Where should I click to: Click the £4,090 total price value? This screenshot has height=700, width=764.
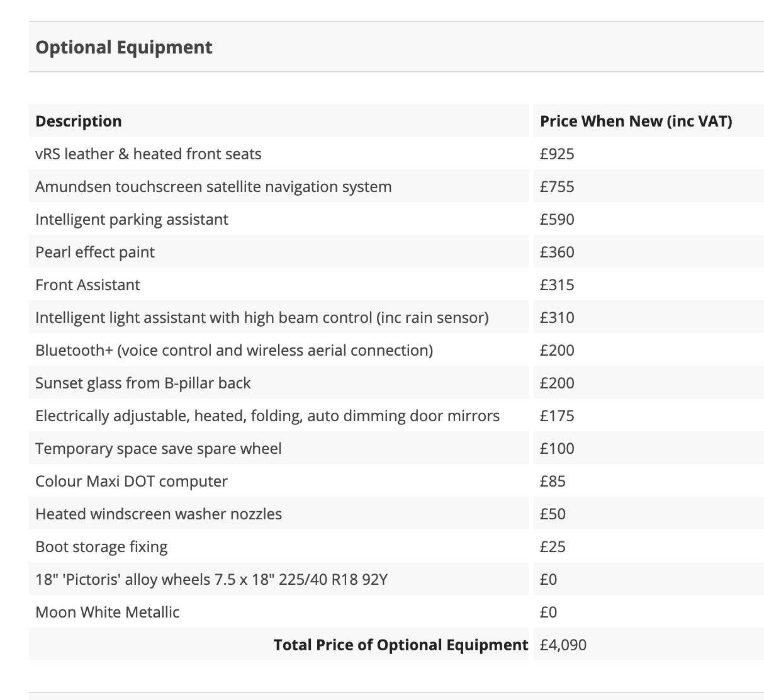point(563,645)
